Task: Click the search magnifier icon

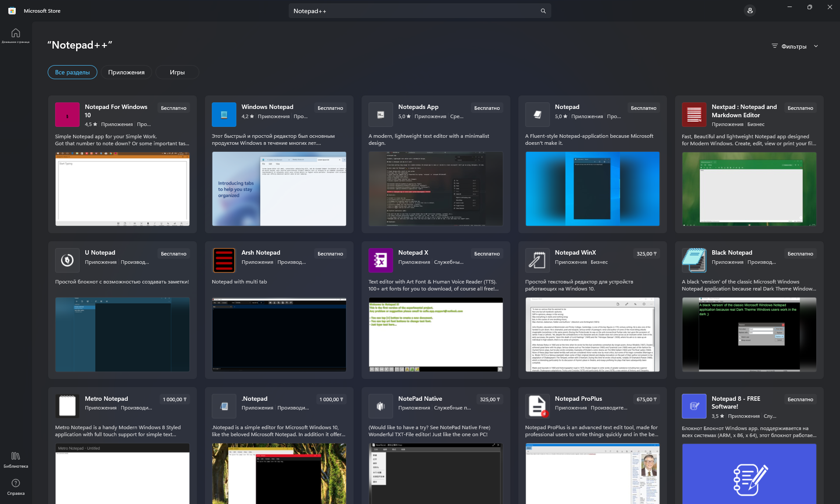Action: [542, 10]
